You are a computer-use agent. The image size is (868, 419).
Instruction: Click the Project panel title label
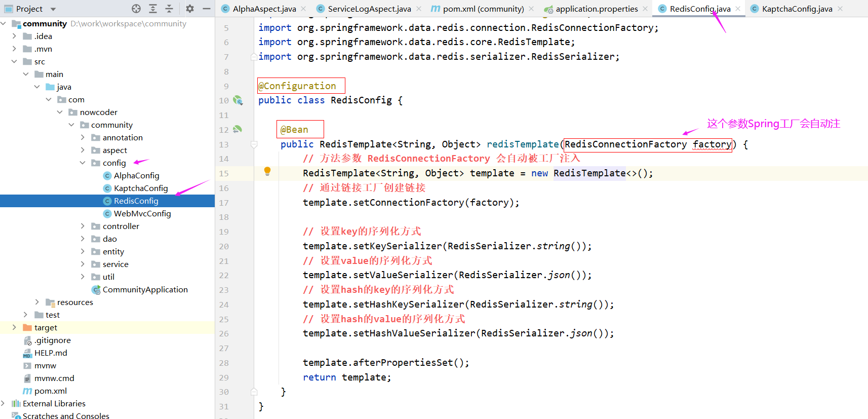click(29, 9)
